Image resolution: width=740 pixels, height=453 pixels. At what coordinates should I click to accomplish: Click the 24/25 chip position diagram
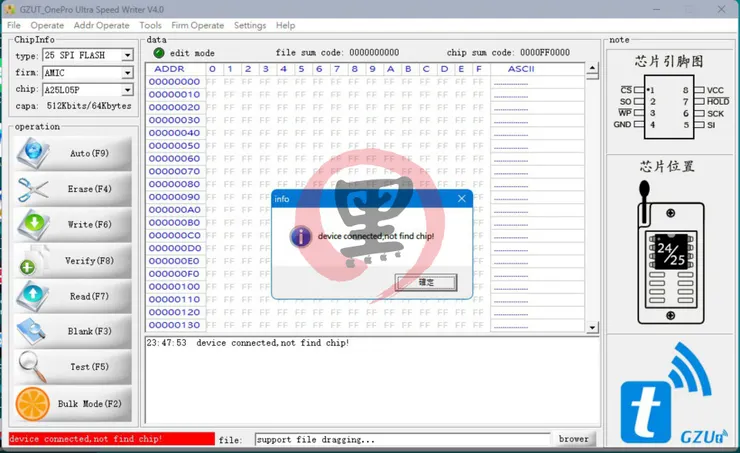671,253
